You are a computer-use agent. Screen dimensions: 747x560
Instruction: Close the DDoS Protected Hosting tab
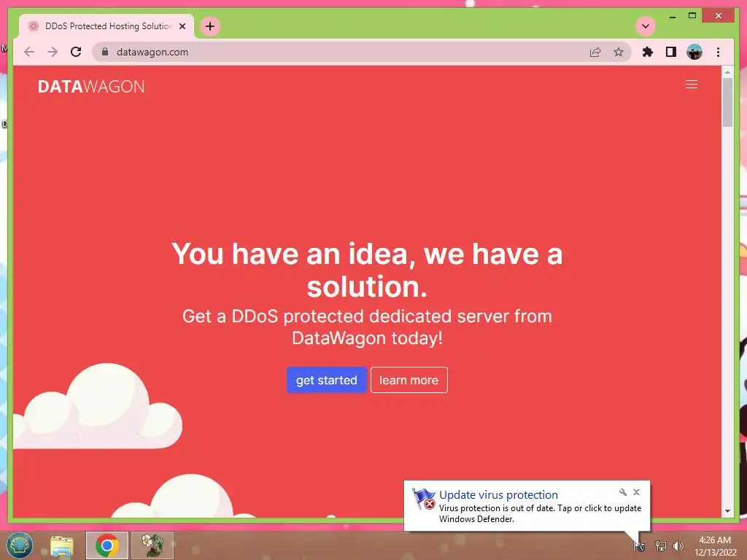[x=182, y=26]
